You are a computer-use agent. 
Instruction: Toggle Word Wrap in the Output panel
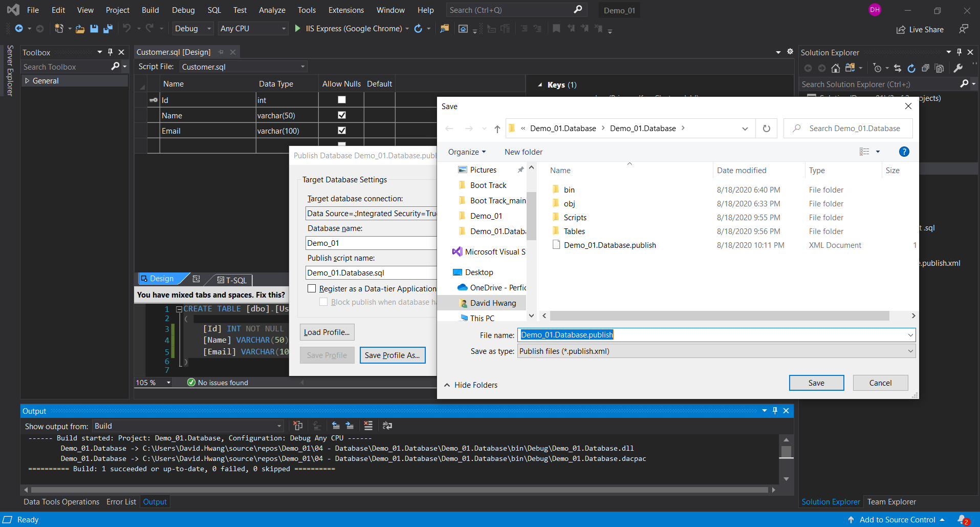pyautogui.click(x=387, y=426)
